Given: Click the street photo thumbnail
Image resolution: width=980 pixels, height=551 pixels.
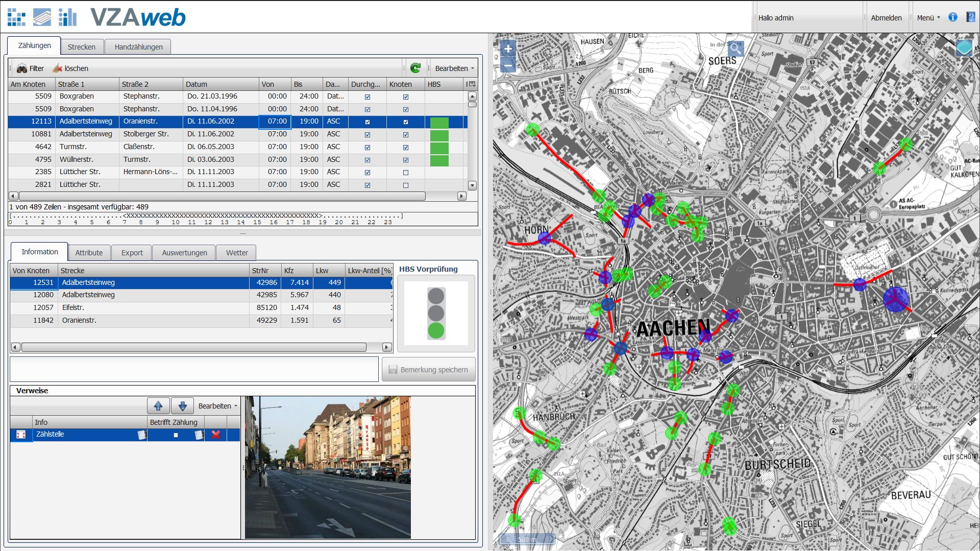Looking at the screenshot, I should click(328, 467).
